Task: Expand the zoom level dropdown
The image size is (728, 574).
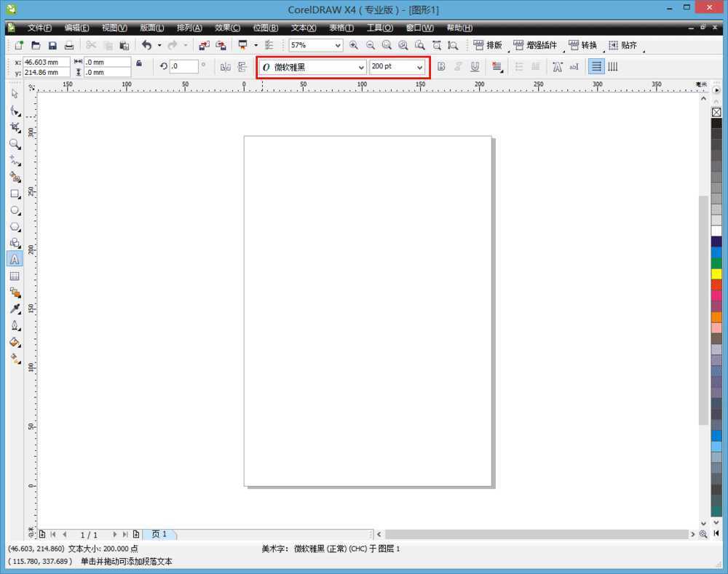Action: (337, 46)
